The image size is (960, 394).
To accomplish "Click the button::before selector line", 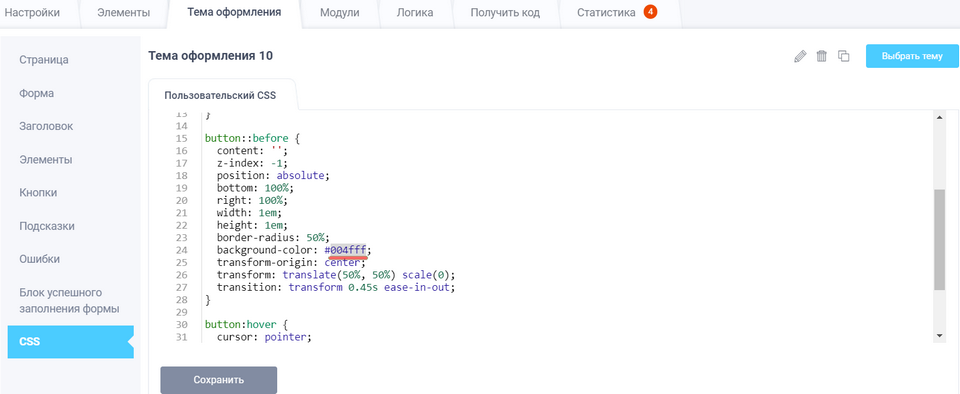I will pos(252,138).
